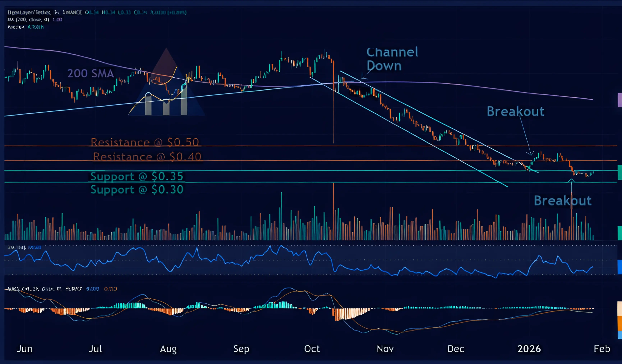Select the "Support @ $0.30" label
The width and height of the screenshot is (622, 364).
137,190
